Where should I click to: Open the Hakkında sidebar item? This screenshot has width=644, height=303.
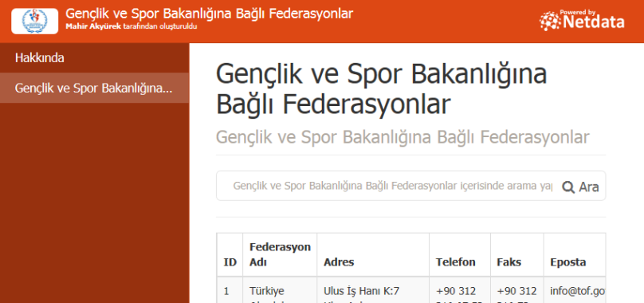(x=95, y=58)
